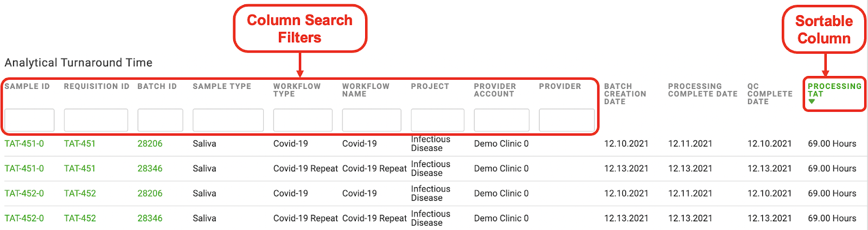Screen dimensions: 868x230
Task: Open sample TAT-452-0 in third row
Action: click(24, 194)
